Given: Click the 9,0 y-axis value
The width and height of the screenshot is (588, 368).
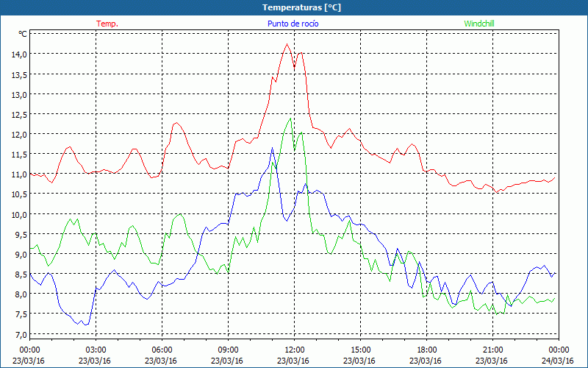Looking at the screenshot, I should point(21,254).
